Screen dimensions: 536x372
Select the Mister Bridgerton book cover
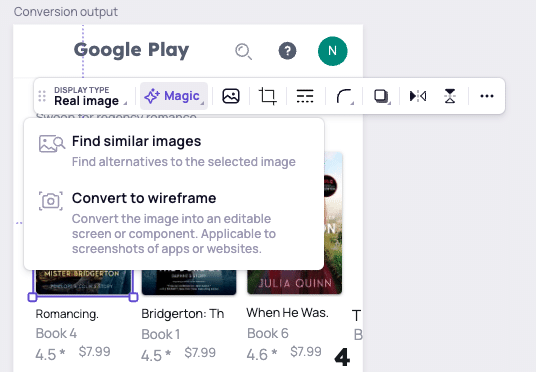point(82,282)
